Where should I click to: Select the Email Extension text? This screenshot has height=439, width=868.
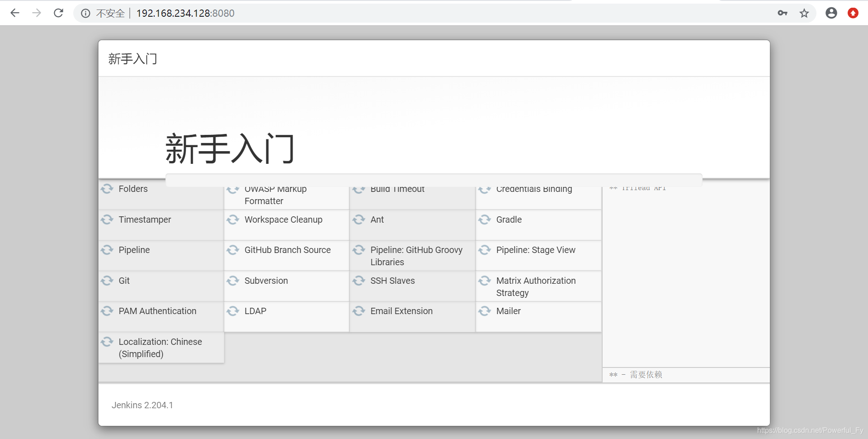coord(401,311)
